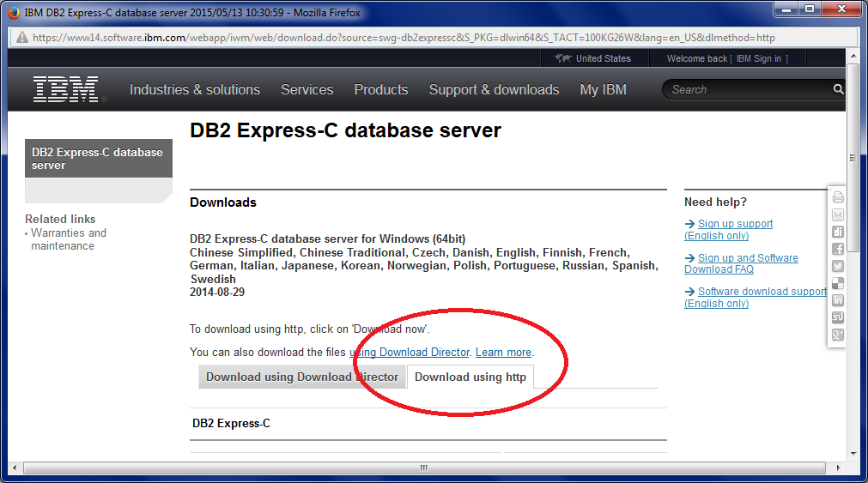The image size is (868, 483).
Task: Open the Products menu
Action: (x=381, y=89)
